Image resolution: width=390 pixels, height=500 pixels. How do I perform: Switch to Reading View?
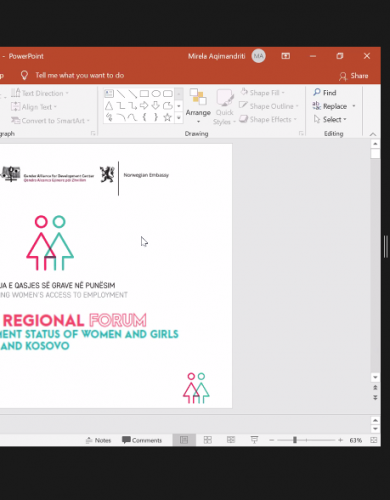click(231, 440)
